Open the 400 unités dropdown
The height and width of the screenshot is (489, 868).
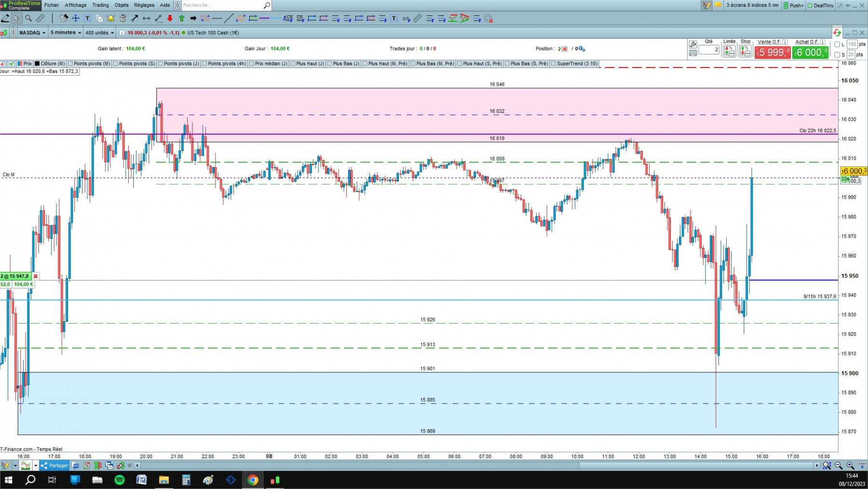click(x=99, y=33)
